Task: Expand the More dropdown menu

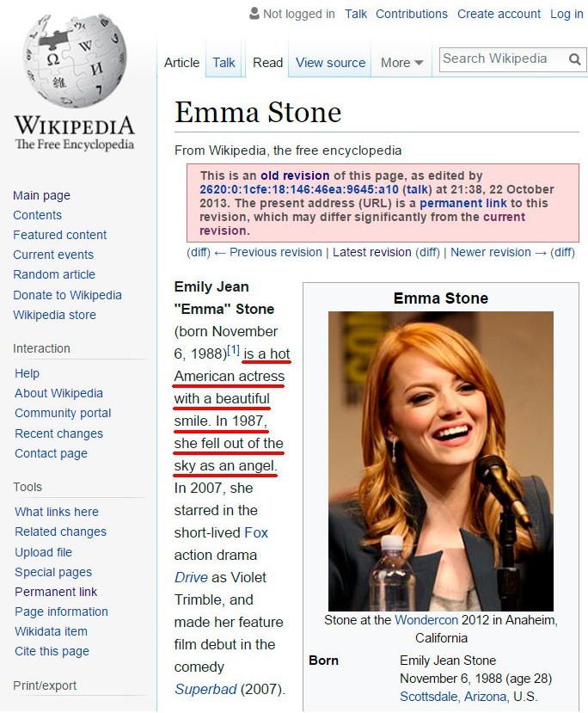Action: click(401, 63)
